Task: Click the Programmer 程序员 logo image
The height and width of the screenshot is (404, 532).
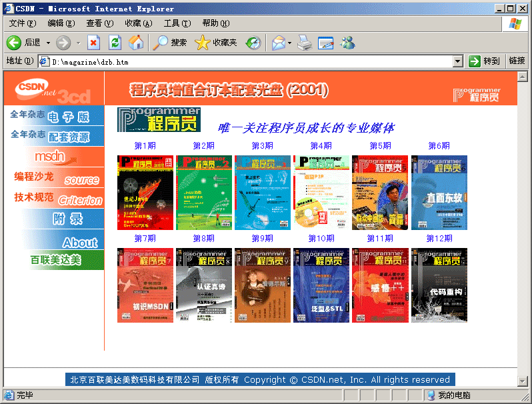Action: point(159,120)
